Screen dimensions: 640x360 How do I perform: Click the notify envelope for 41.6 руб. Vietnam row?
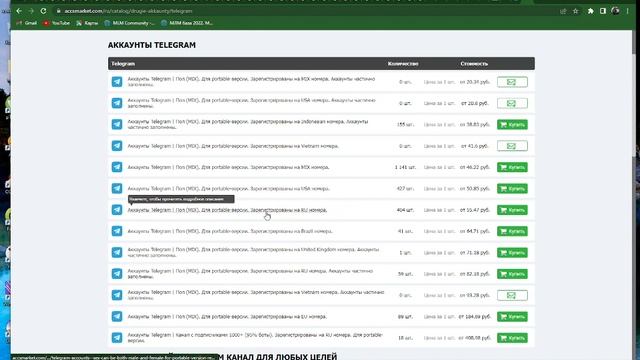[x=512, y=146]
